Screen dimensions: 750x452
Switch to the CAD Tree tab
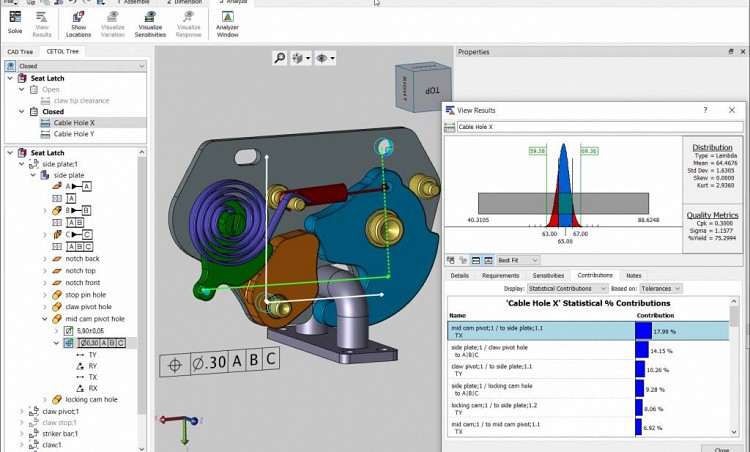20,51
